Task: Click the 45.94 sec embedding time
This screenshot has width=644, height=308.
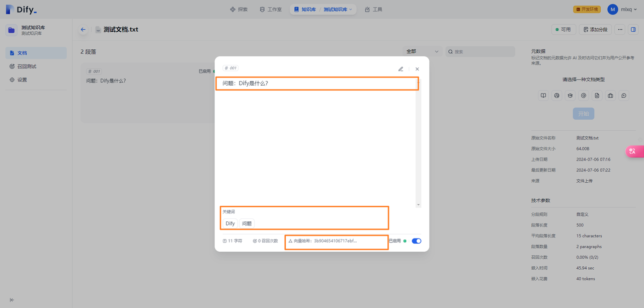Action: tap(585, 268)
